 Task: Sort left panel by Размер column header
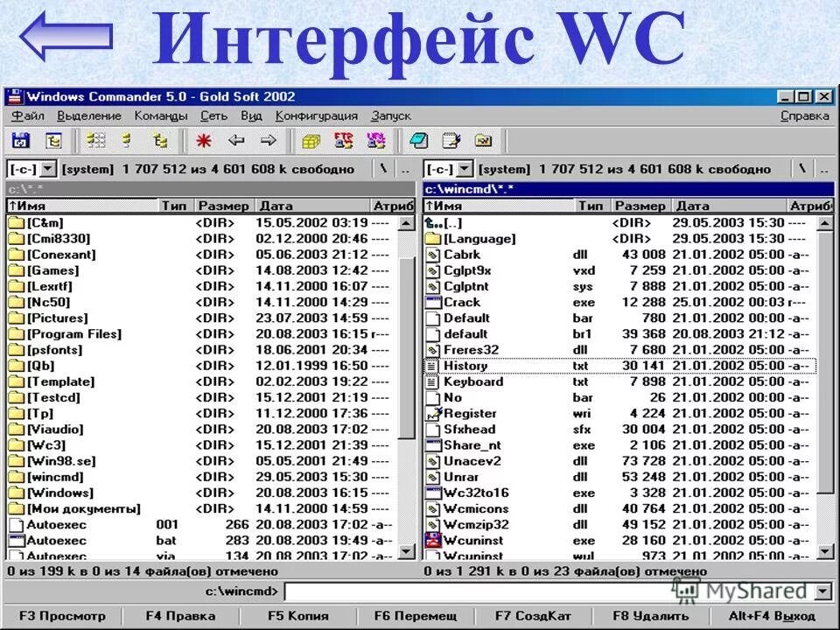click(x=223, y=206)
